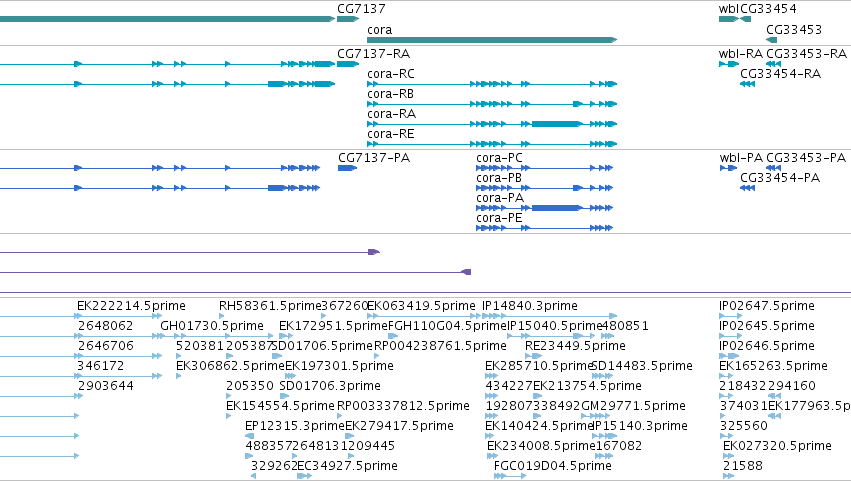The height and width of the screenshot is (481, 851).
Task: Select protein label cora-PB
Action: point(499,178)
